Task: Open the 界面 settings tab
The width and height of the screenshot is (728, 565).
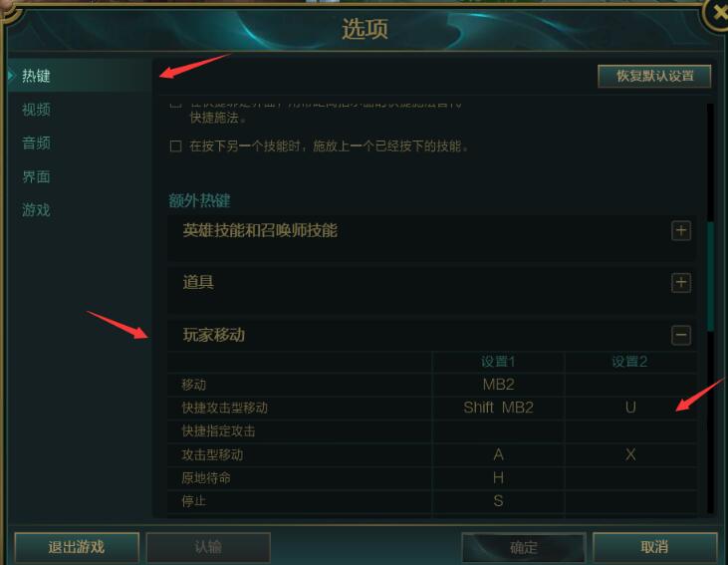Action: coord(36,176)
